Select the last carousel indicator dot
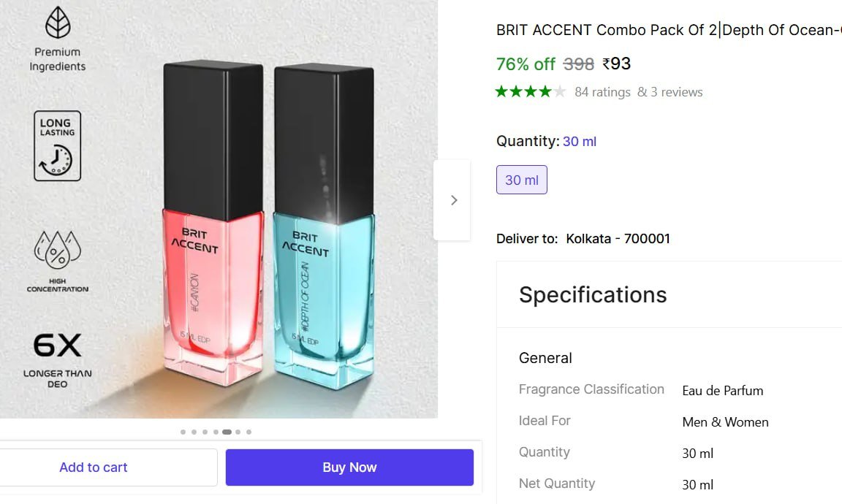This screenshot has height=504, width=842. coord(249,432)
